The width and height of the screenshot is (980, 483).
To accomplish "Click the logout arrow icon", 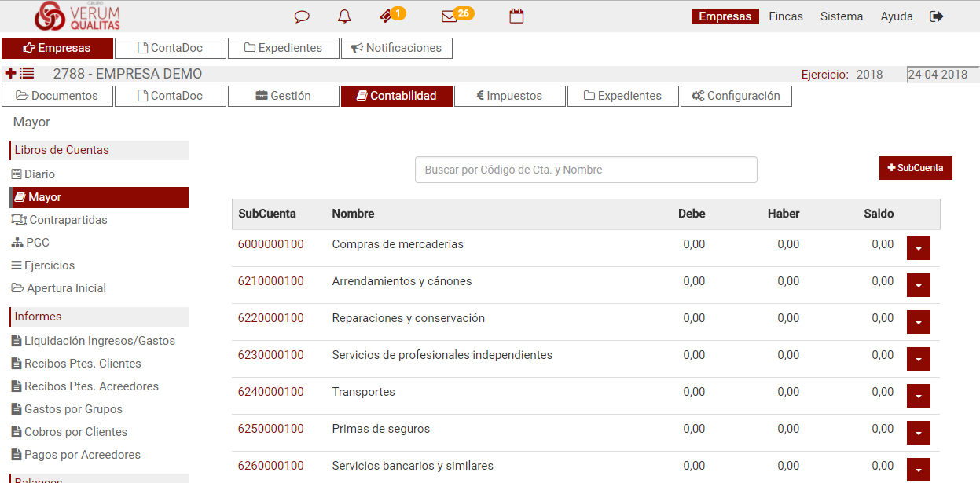I will pyautogui.click(x=936, y=16).
